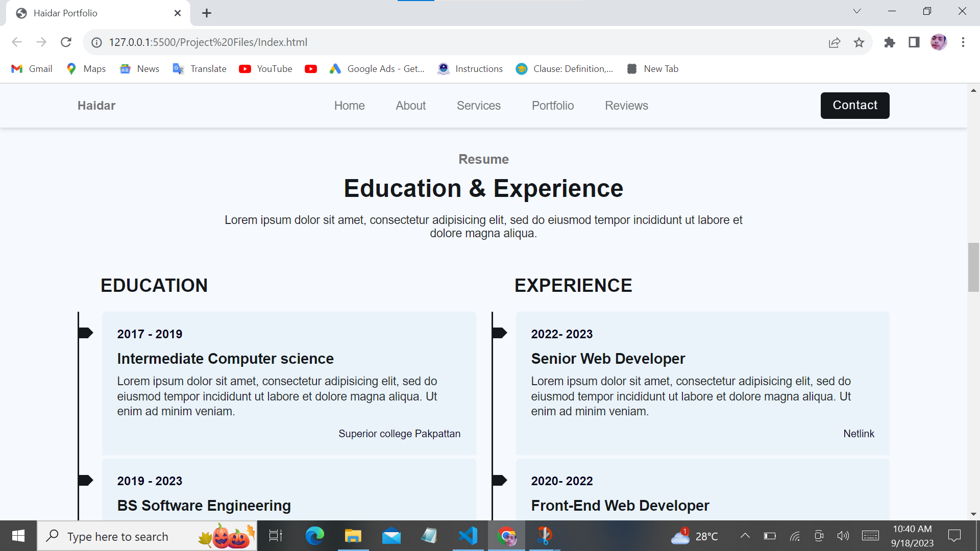The width and height of the screenshot is (980, 551).
Task: Open the Translate bookmark
Action: (200, 69)
